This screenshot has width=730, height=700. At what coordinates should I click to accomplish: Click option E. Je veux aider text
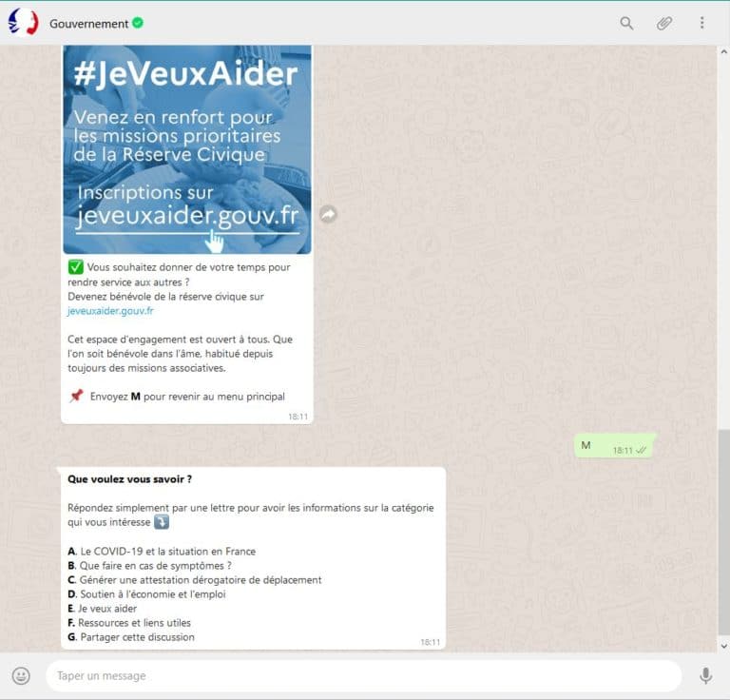[103, 609]
